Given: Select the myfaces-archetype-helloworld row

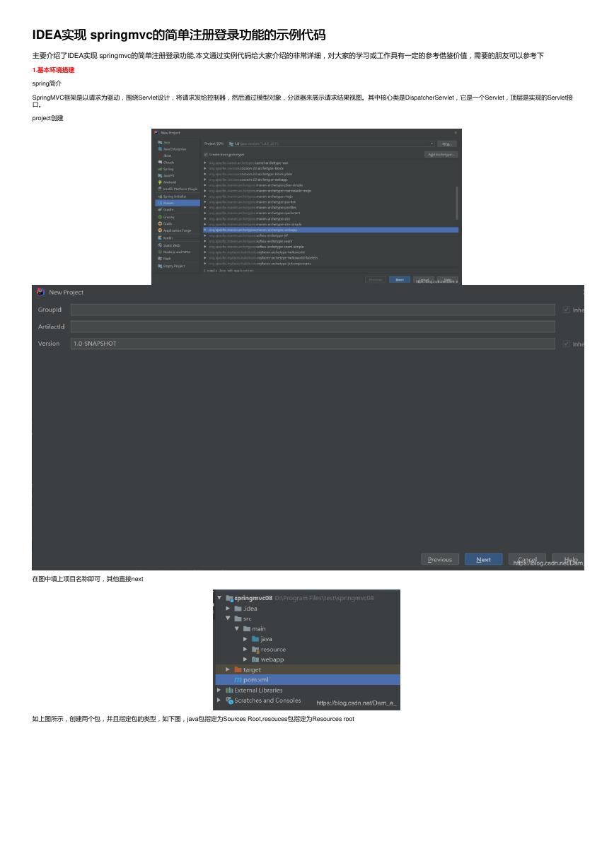Looking at the screenshot, I should click(331, 252).
